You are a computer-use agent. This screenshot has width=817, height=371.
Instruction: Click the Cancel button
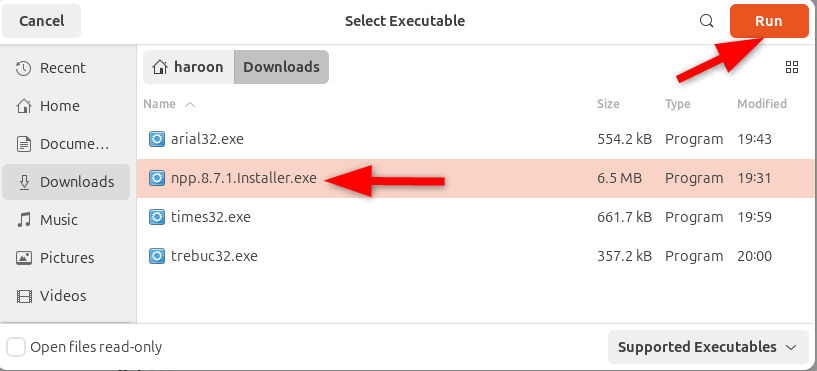point(42,21)
